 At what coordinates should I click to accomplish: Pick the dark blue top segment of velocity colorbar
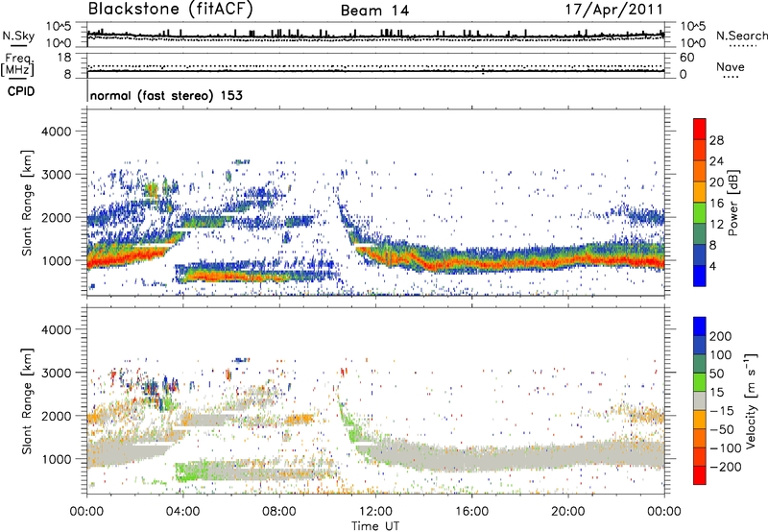tap(700, 326)
